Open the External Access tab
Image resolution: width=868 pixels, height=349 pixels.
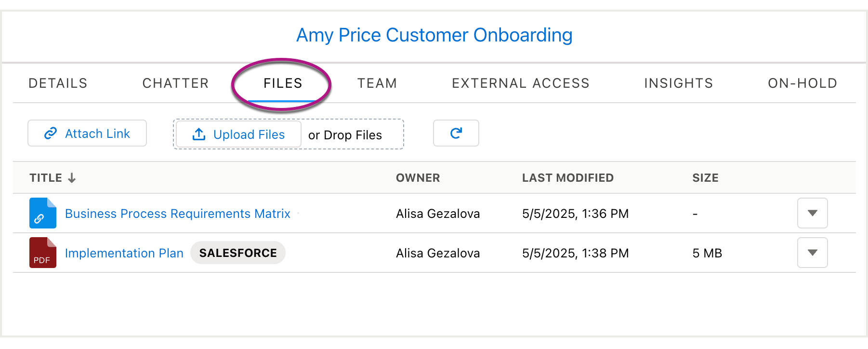(x=521, y=83)
